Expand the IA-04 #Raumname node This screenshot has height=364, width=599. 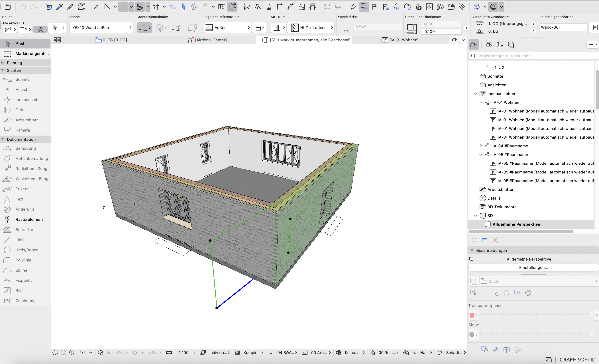pos(481,146)
